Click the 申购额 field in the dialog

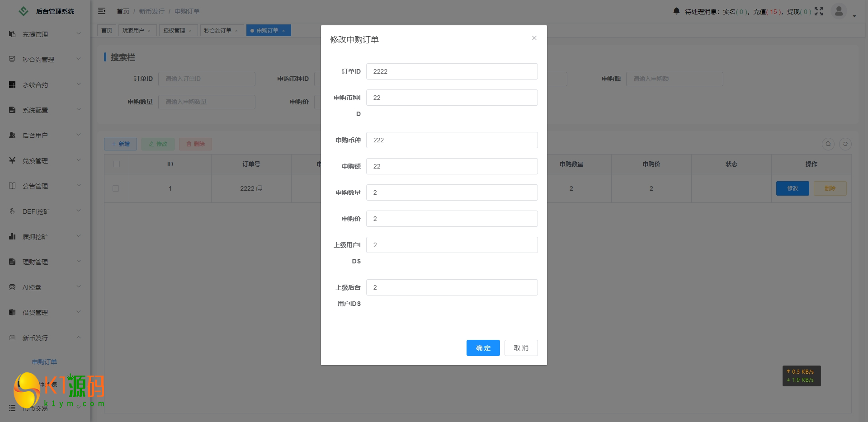[452, 166]
